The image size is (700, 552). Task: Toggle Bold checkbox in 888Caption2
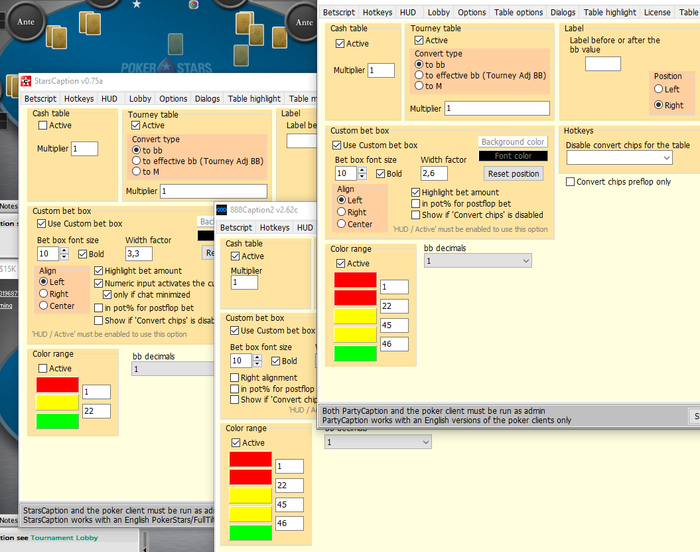coord(275,361)
